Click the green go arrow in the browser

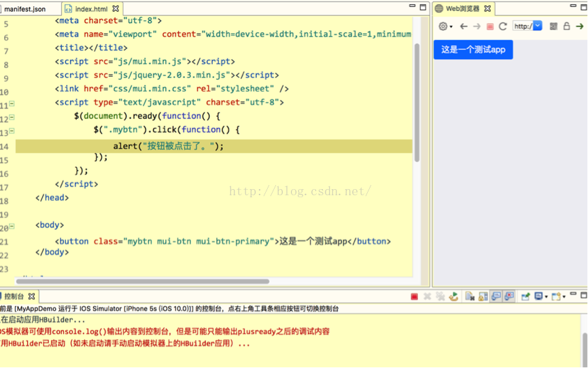pyautogui.click(x=580, y=27)
